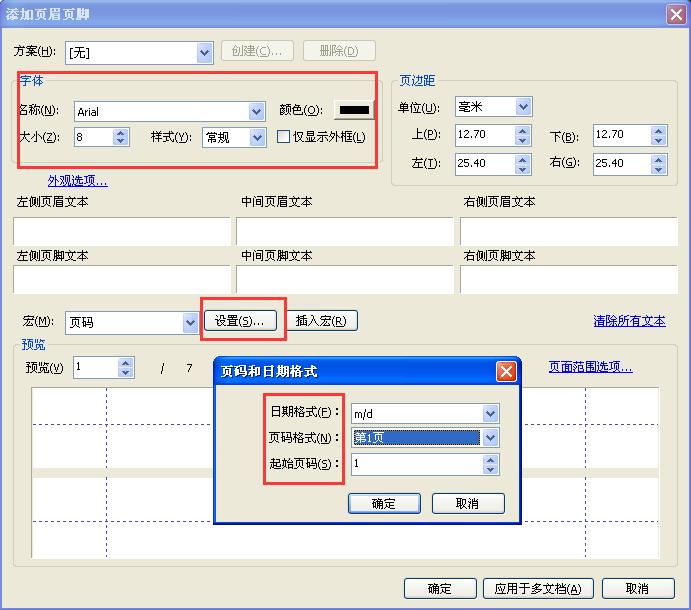Click the font size field showing 8
Image resolution: width=691 pixels, height=610 pixels.
coord(93,137)
